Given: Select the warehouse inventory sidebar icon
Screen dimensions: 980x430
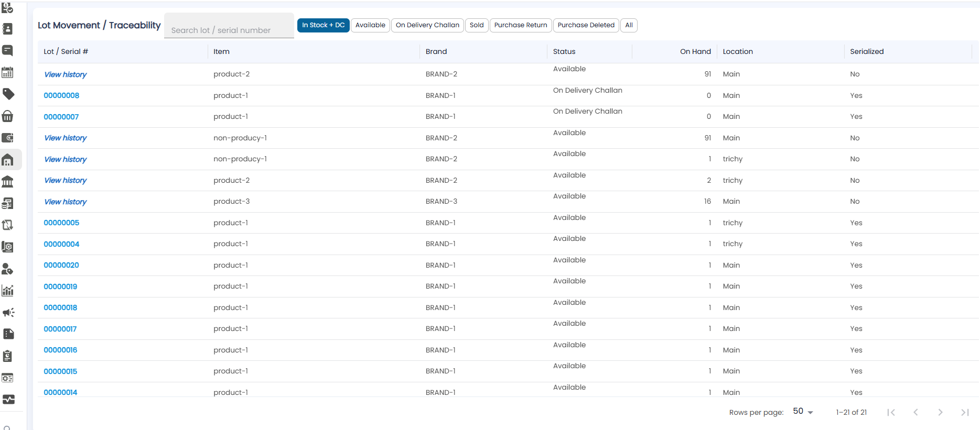Looking at the screenshot, I should [x=8, y=160].
